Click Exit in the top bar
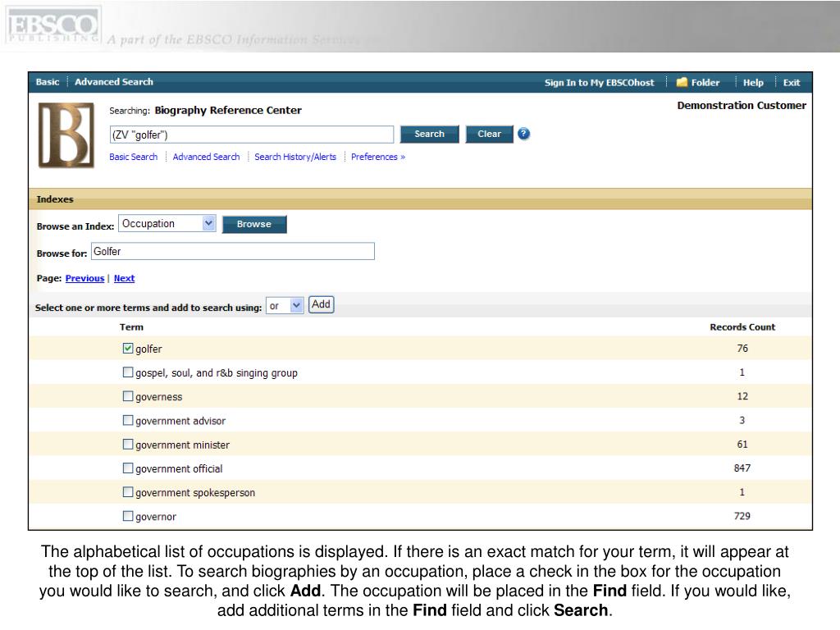The height and width of the screenshot is (630, 840). click(792, 83)
